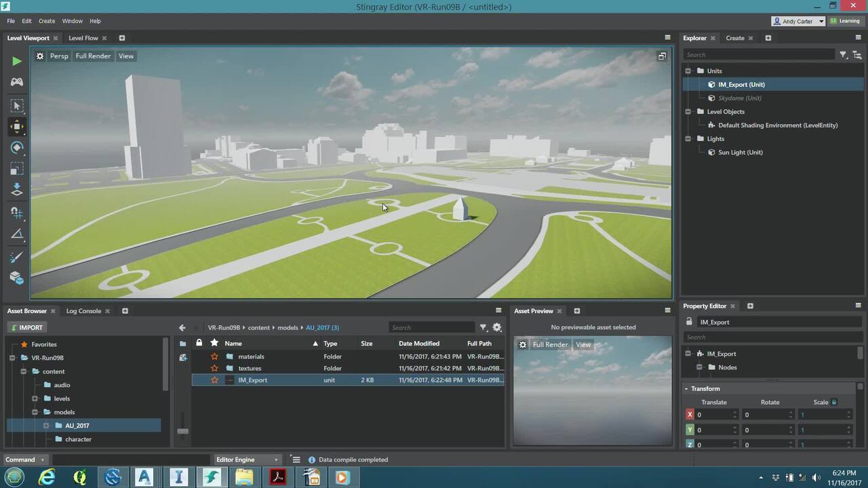Open the command history list icon
868x488 pixels.
coord(296,460)
